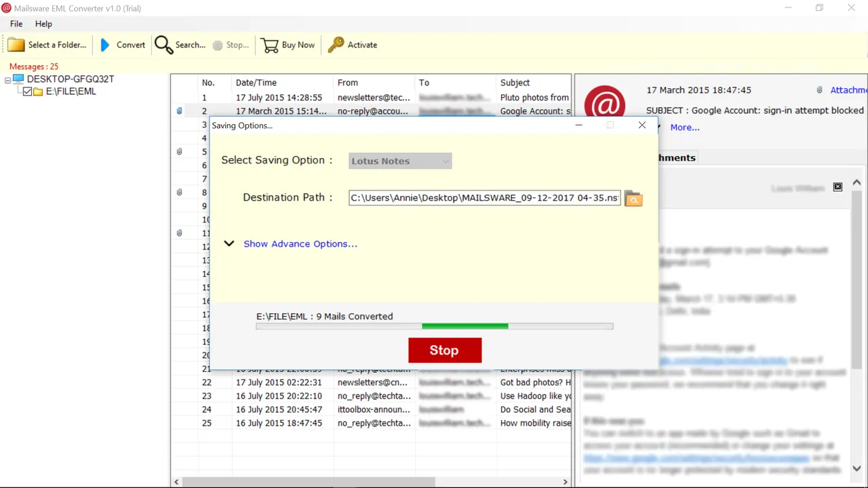The height and width of the screenshot is (488, 868).
Task: Click the More... link in preview
Action: point(685,127)
